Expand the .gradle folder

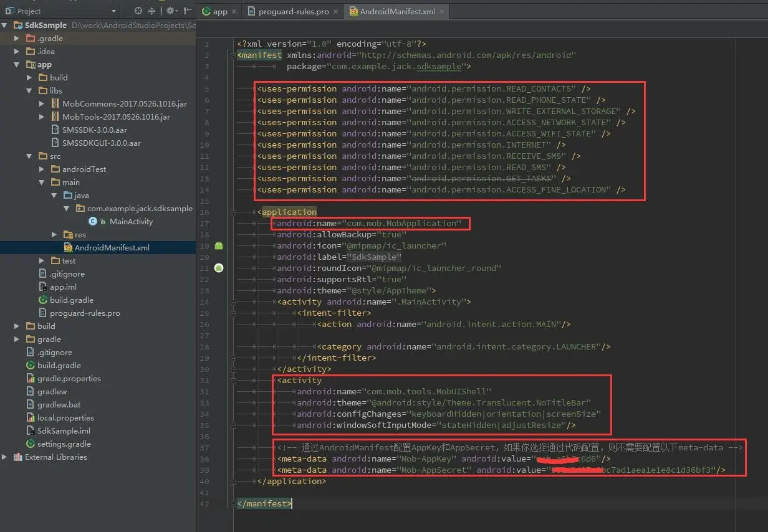tap(17, 38)
